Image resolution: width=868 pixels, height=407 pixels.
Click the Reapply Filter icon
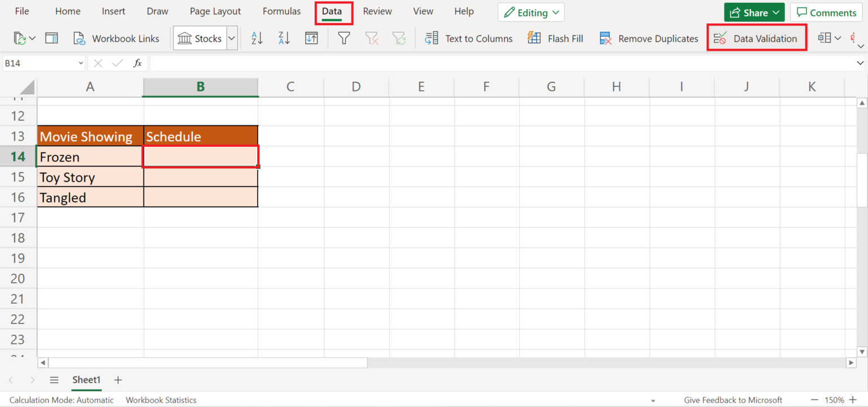[400, 38]
